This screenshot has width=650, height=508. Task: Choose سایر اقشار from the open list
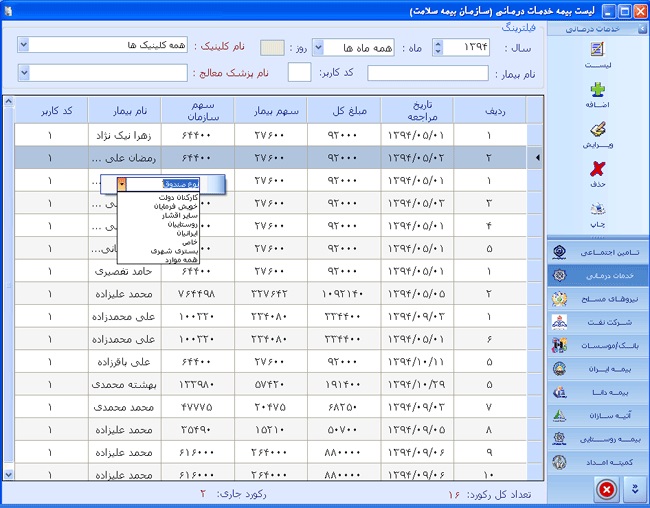tap(179, 215)
